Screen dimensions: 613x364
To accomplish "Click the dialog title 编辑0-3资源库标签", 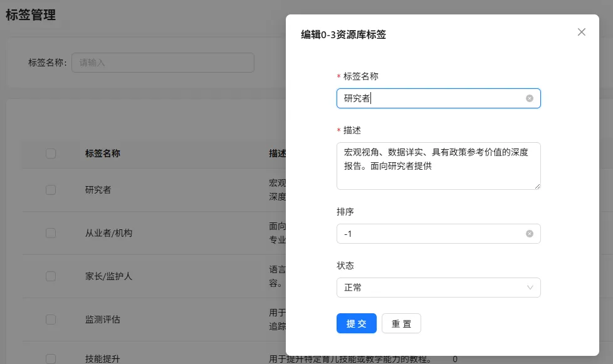I will click(x=343, y=34).
